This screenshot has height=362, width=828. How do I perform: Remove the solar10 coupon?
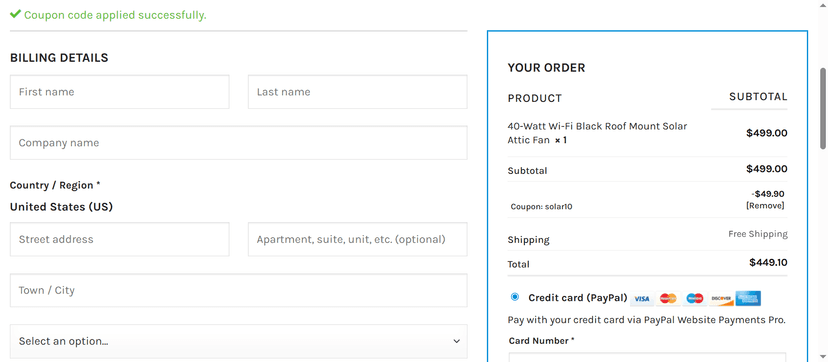point(765,205)
